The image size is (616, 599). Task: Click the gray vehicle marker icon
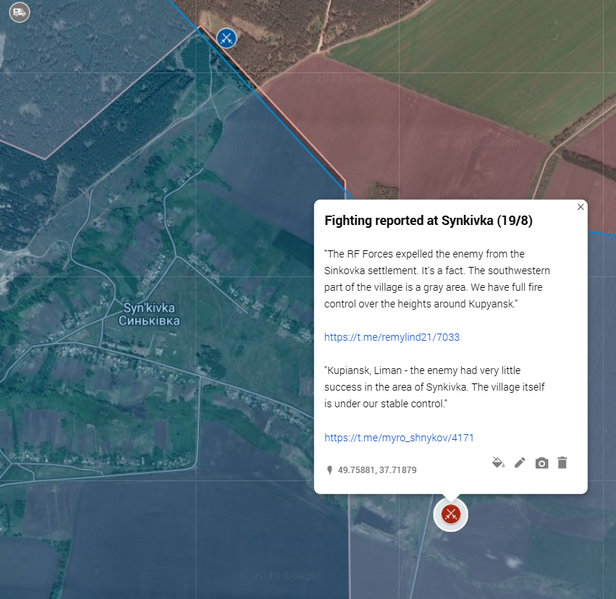pos(19,13)
